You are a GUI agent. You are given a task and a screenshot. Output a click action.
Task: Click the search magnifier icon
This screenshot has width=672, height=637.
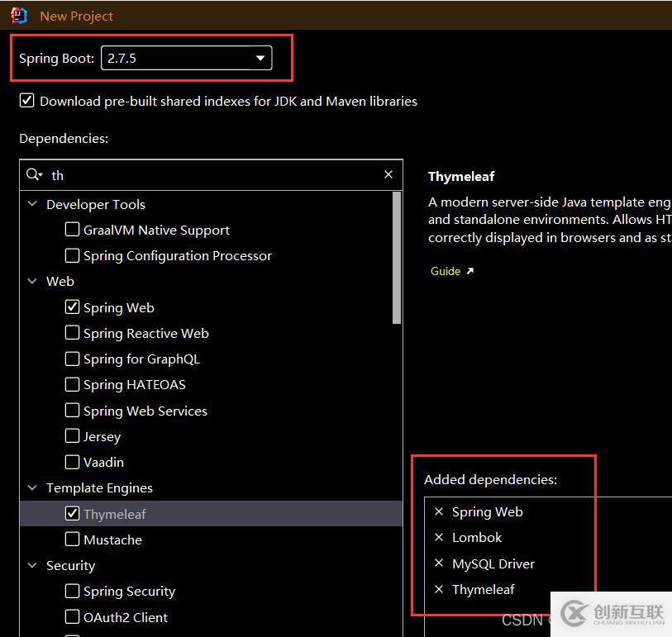[33, 174]
